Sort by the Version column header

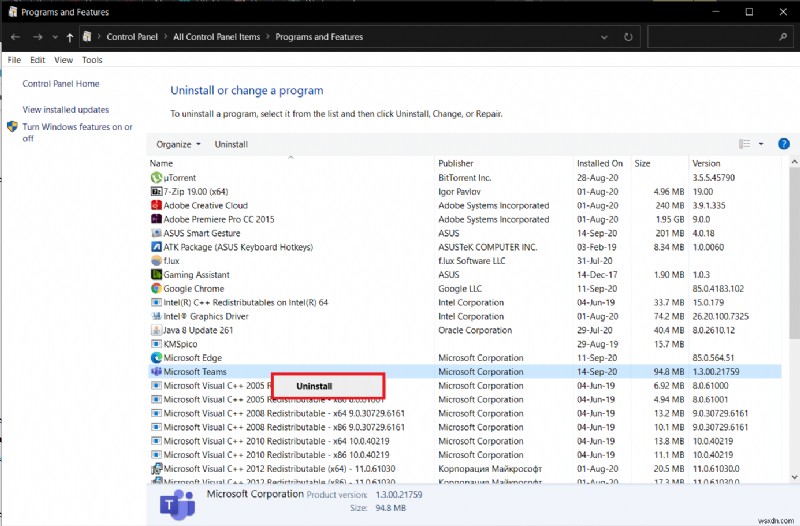[706, 163]
